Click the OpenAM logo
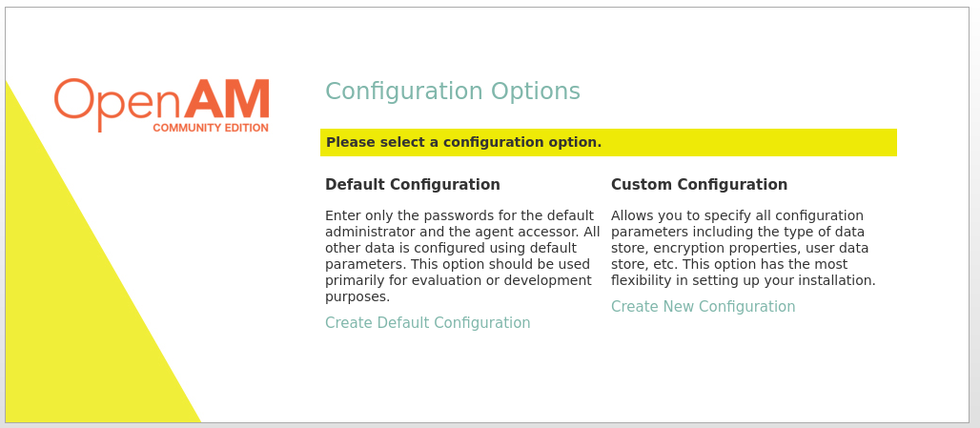The width and height of the screenshot is (980, 428). (x=162, y=104)
